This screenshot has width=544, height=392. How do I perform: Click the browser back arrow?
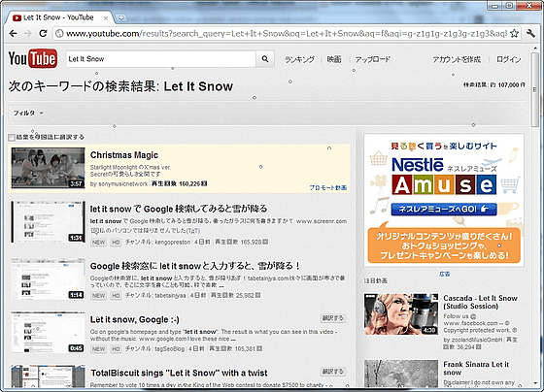pos(14,33)
